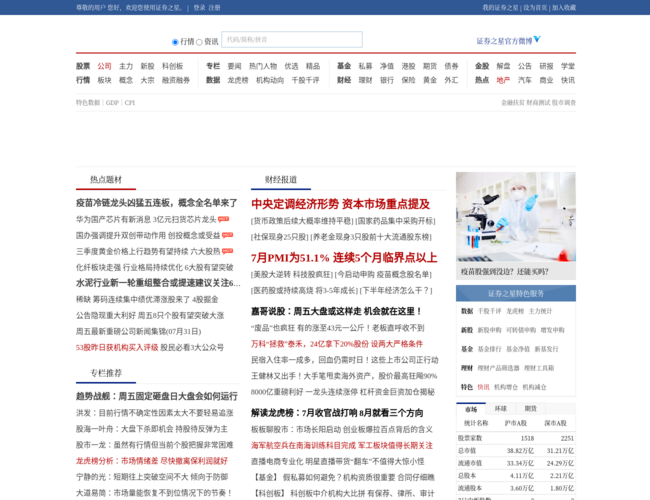This screenshot has height=500, width=650.
Task: Open the vaccine lab scientist photo thumbnail
Action: pos(516,217)
